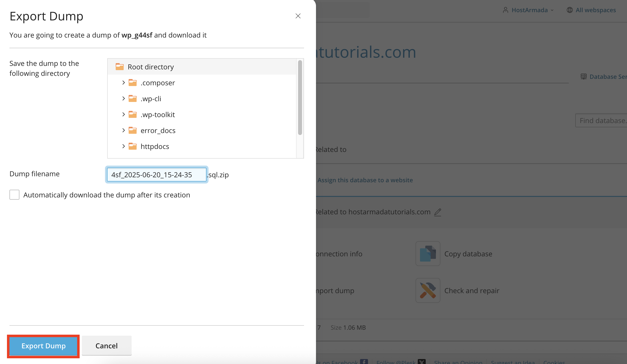Close the Export Dump dialog

(x=298, y=16)
